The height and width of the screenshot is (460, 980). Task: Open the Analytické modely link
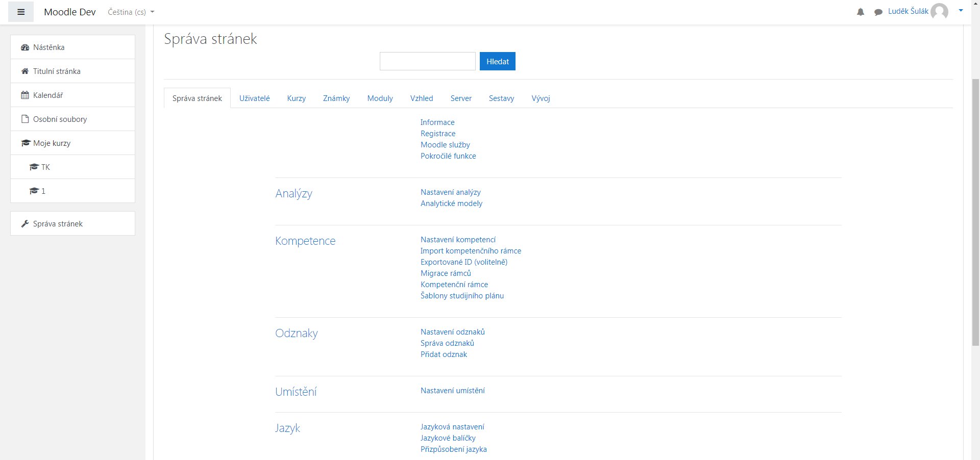click(x=451, y=203)
